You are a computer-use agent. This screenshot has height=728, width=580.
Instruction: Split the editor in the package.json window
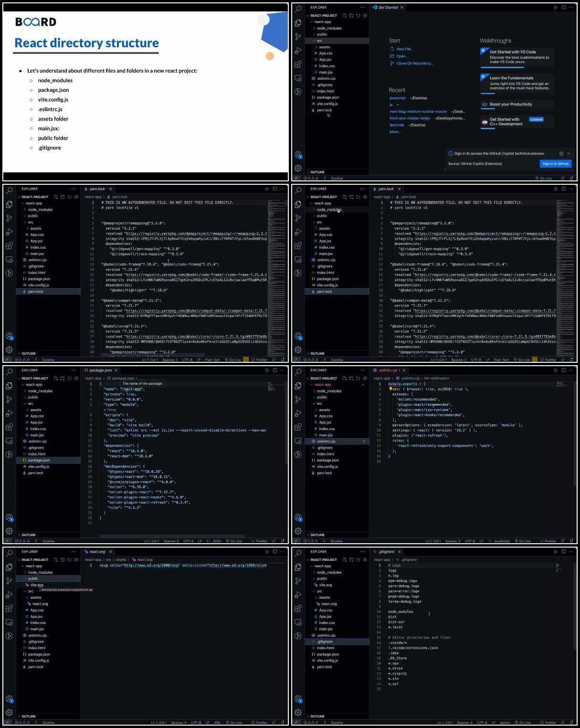(274, 370)
